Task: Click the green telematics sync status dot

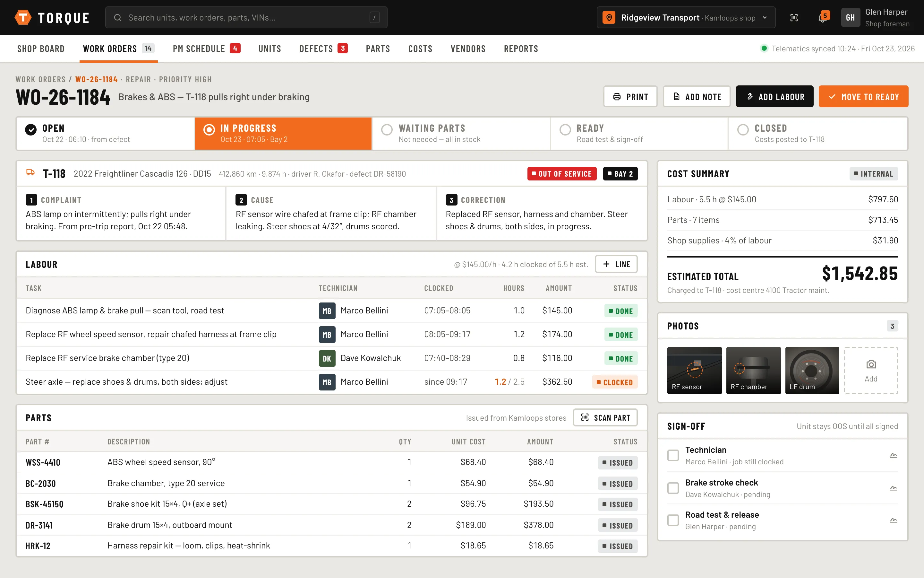Action: click(x=764, y=48)
